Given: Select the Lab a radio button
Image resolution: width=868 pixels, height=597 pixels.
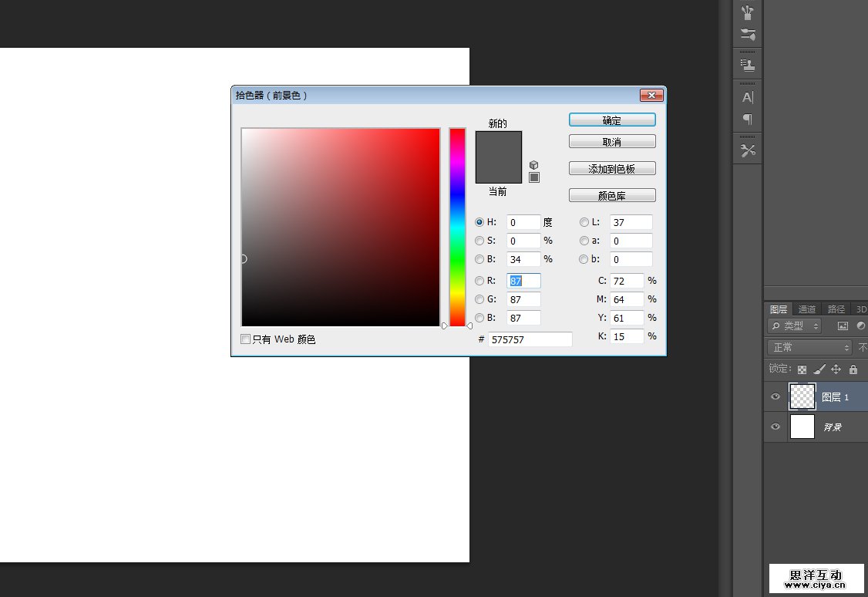Looking at the screenshot, I should pos(584,241).
